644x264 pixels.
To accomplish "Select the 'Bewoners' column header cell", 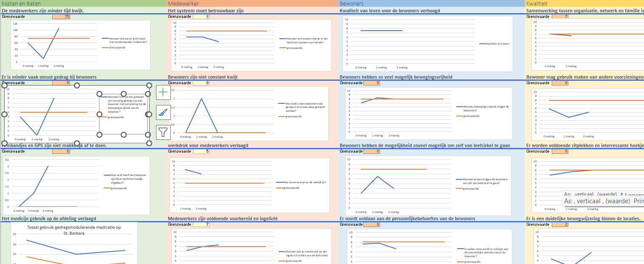I will coord(431,3).
